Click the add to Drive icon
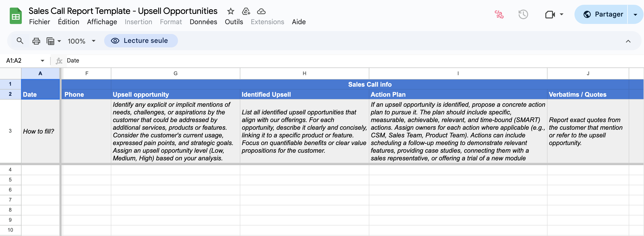 coord(246,11)
